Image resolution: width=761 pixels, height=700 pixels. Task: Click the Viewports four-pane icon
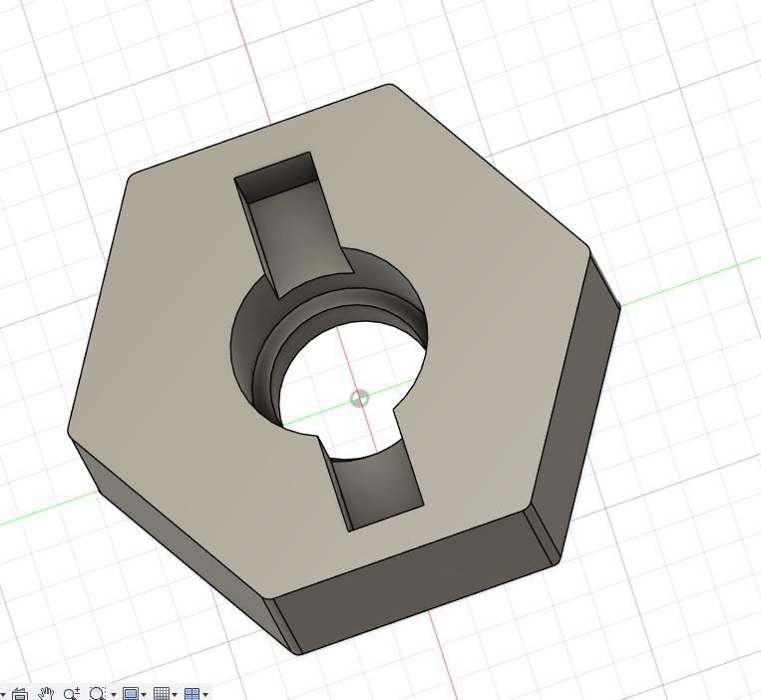(x=192, y=694)
